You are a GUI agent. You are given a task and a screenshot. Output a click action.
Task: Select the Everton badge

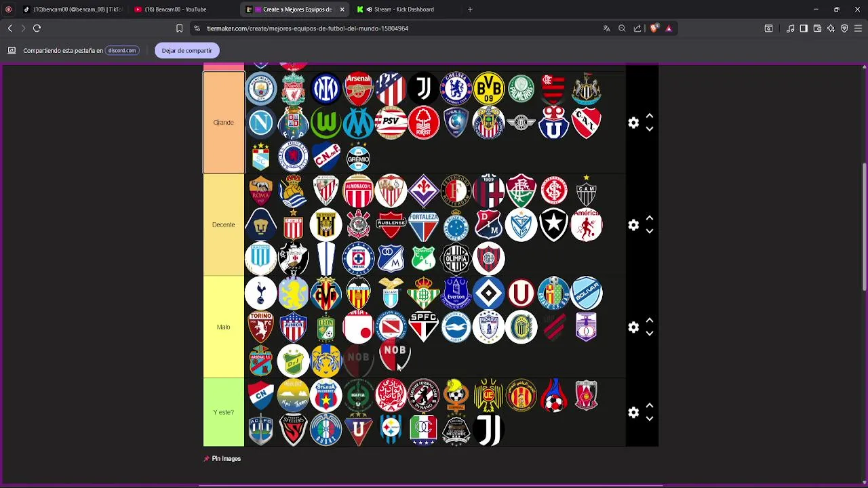click(x=456, y=293)
